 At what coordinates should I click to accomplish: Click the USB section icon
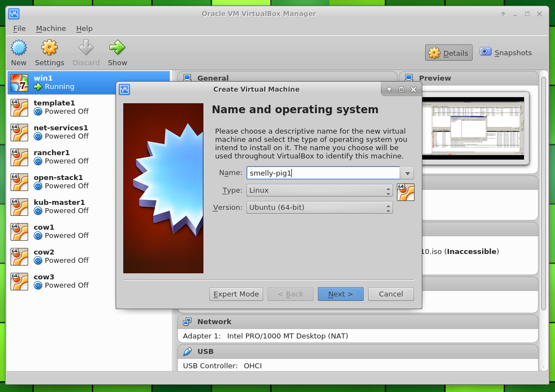[x=187, y=351]
